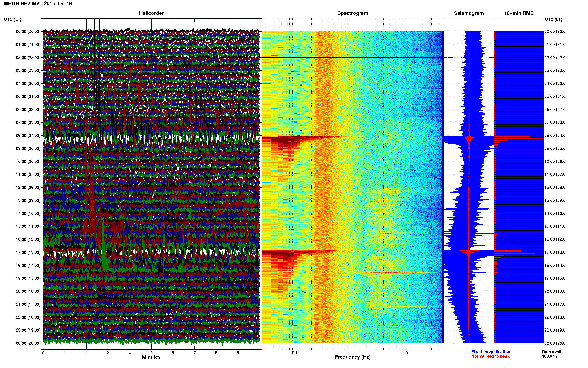Image resolution: width=588 pixels, height=368 pixels.
Task: Click helicorder time label '08:00 (04:00)'
Action: pos(28,135)
